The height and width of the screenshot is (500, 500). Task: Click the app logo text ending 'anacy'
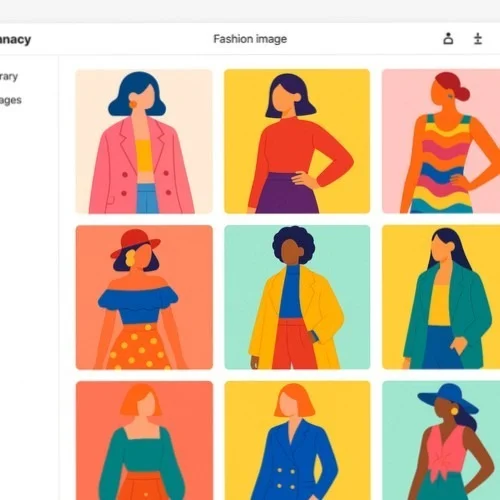point(15,40)
